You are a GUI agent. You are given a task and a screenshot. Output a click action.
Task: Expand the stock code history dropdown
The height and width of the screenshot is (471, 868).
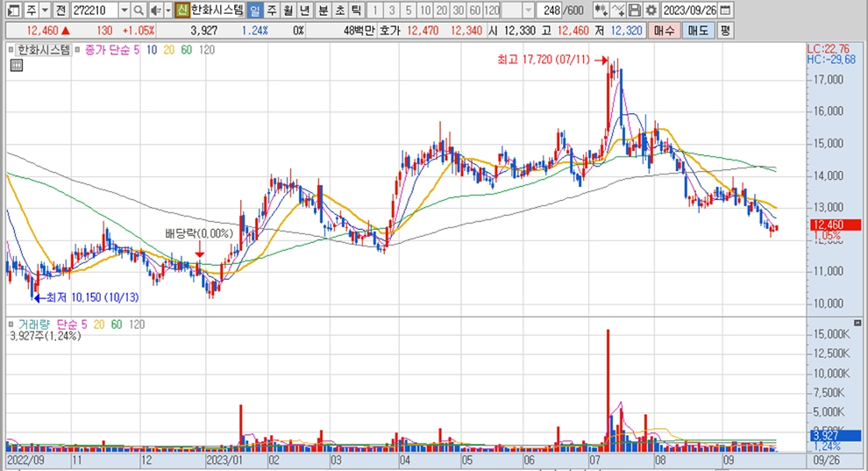pyautogui.click(x=123, y=11)
